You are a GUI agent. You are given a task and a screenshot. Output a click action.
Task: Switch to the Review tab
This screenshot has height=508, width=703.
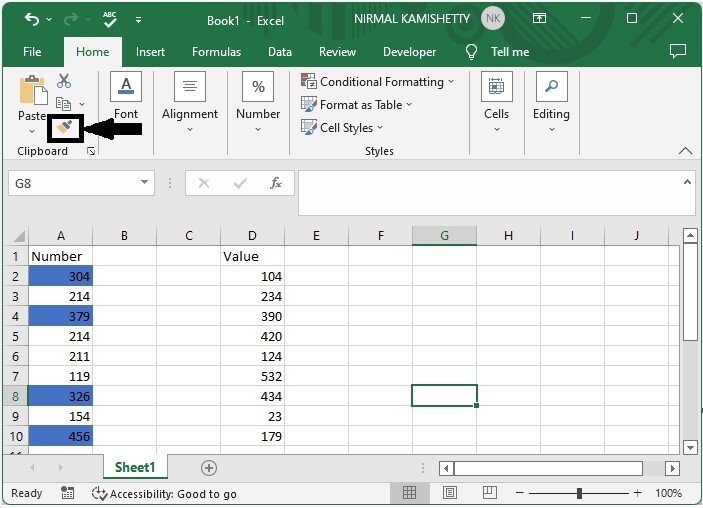[x=337, y=52]
